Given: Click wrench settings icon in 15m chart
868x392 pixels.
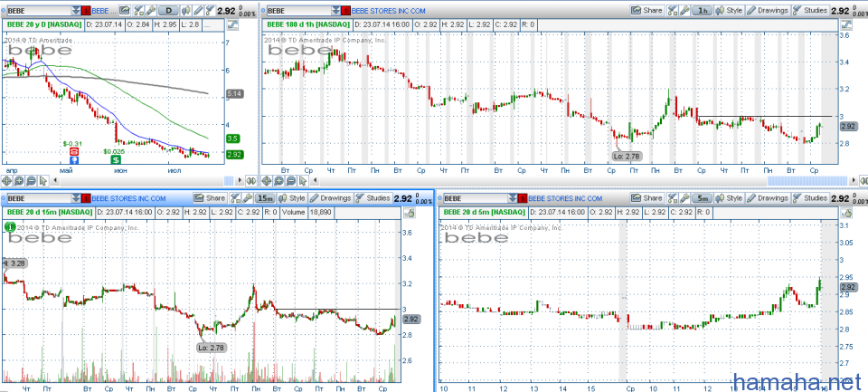Looking at the screenshot, I should click(x=247, y=198).
